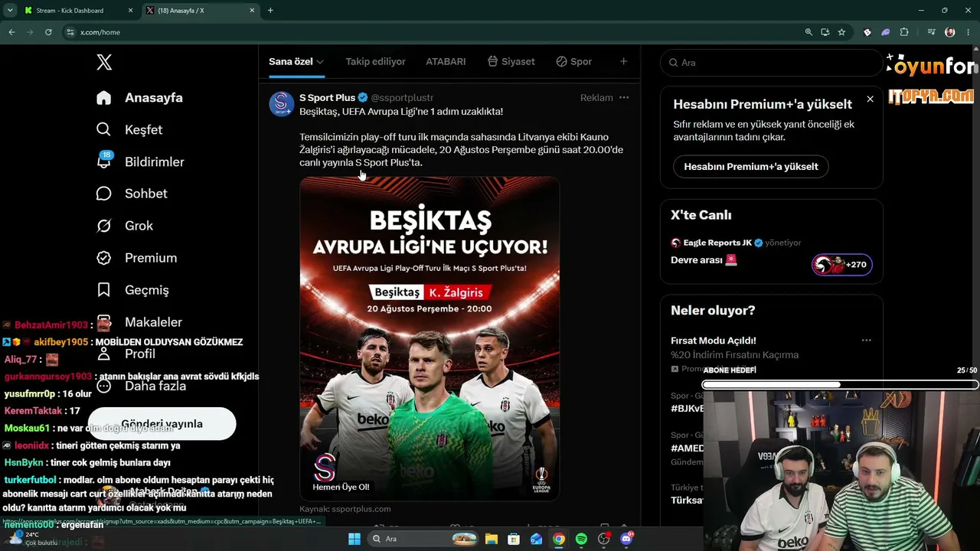Open File Explorer from taskbar

[491, 539]
